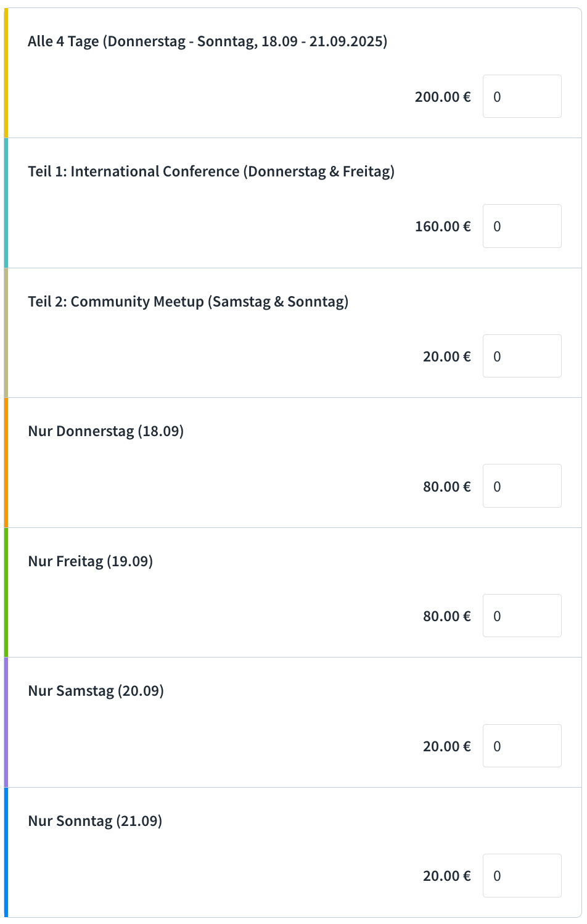This screenshot has height=924, width=587.
Task: Select the Nur Samstag quantity field
Action: pyautogui.click(x=522, y=746)
